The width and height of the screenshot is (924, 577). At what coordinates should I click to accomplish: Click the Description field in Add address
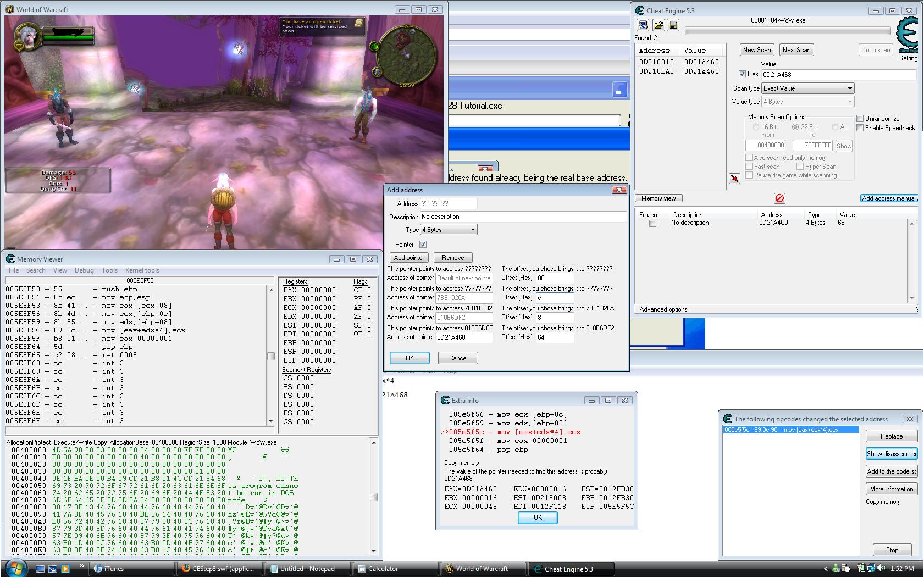(x=523, y=217)
